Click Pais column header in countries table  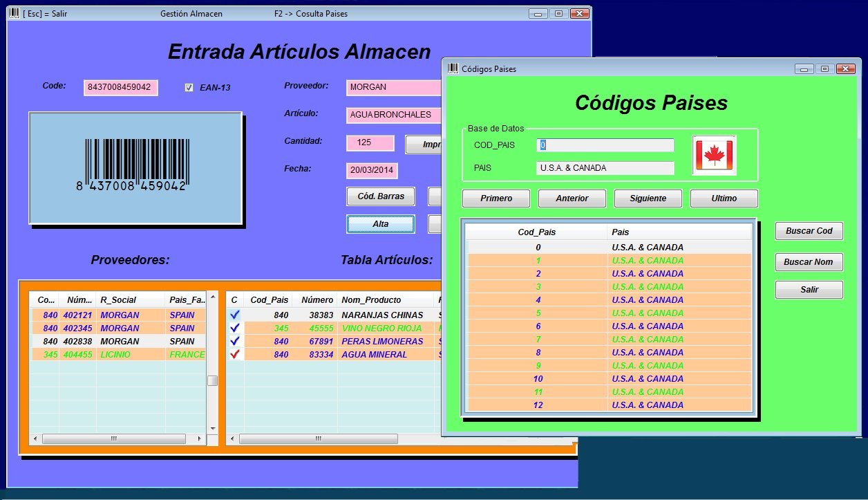tap(679, 232)
